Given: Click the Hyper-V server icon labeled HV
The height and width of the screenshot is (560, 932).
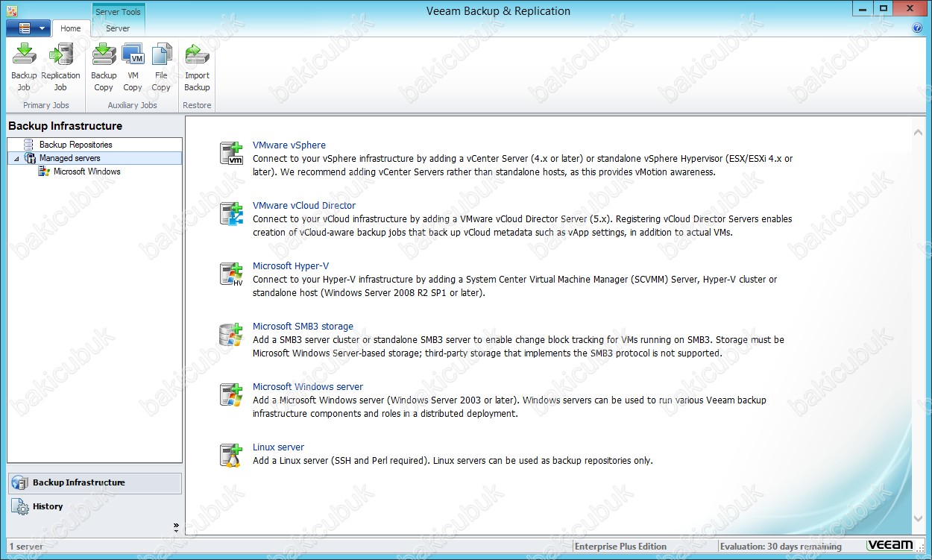Looking at the screenshot, I should coord(232,274).
